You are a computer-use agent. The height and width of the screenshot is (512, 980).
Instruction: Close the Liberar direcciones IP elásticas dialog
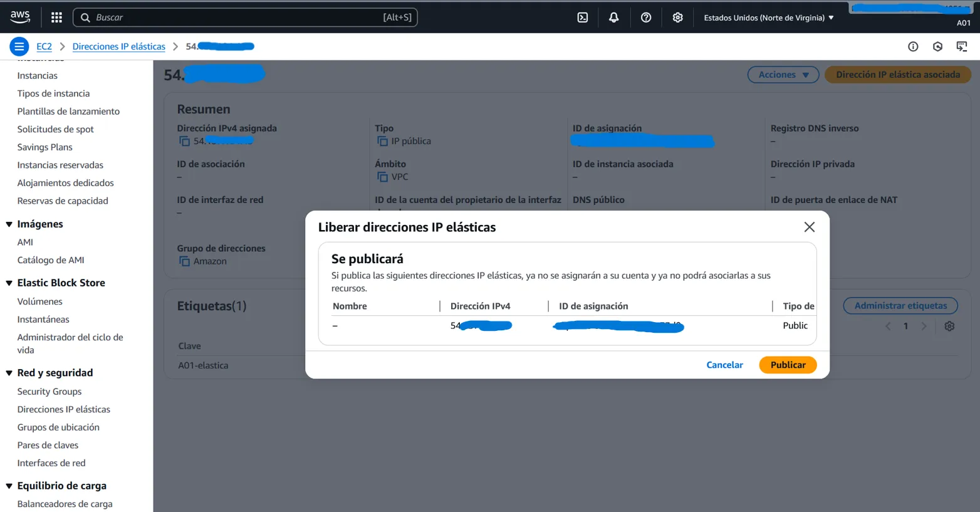pos(809,227)
